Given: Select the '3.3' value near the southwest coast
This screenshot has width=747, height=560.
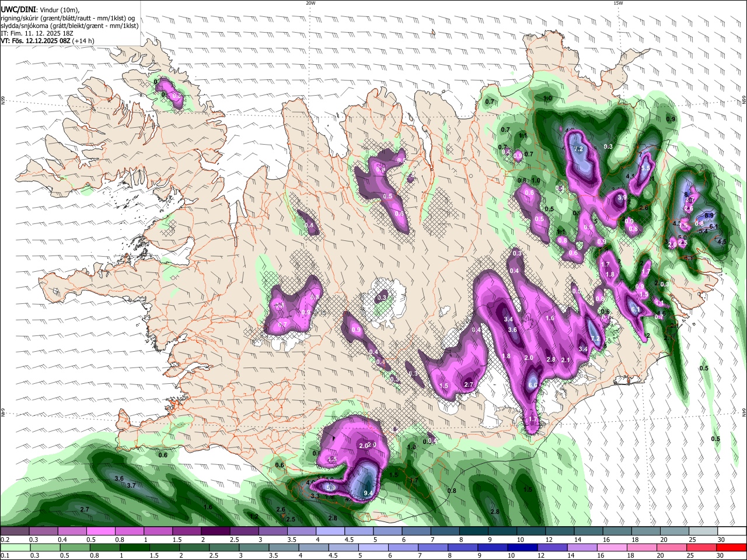Looking at the screenshot, I should pyautogui.click(x=315, y=496).
